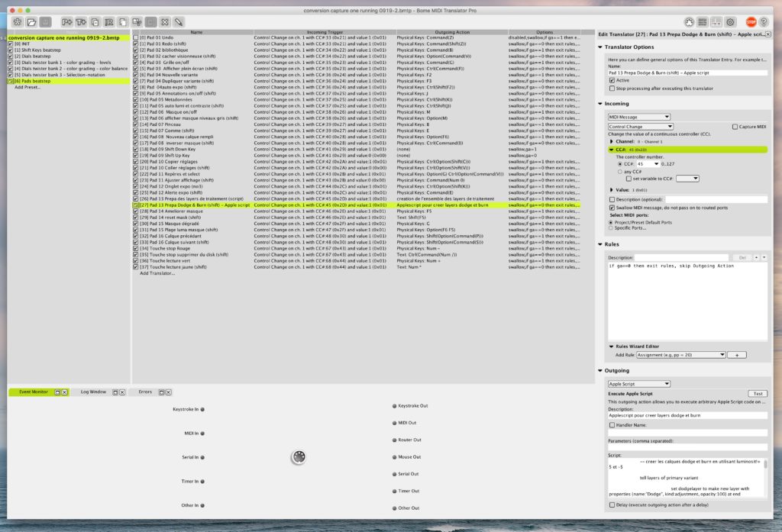
Task: Click the Save Project disk icon
Action: coord(45,22)
